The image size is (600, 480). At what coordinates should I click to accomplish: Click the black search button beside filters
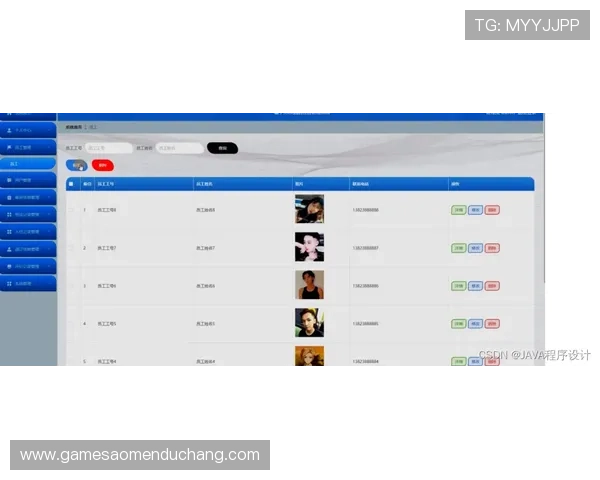[x=222, y=148]
